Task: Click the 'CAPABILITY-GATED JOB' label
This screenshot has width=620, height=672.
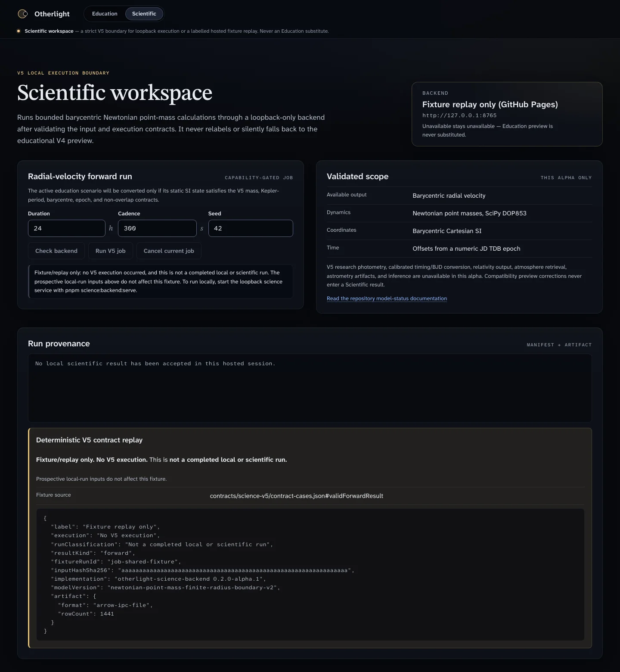Action: coord(259,177)
